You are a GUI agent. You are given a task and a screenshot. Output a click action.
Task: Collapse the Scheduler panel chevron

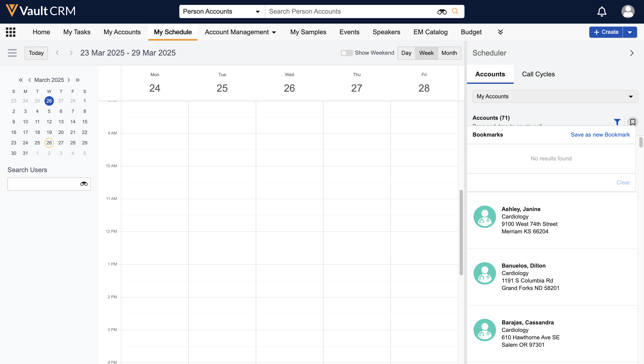(632, 53)
